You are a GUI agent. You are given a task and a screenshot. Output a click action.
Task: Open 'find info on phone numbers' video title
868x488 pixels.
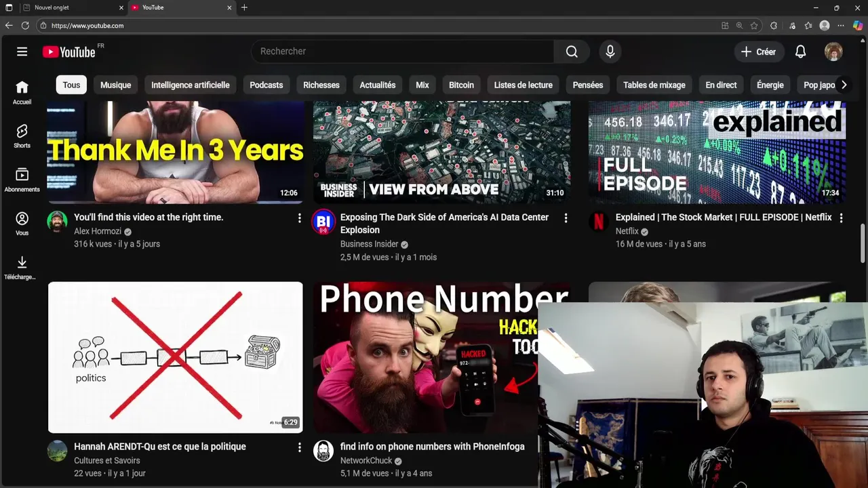[x=432, y=447]
